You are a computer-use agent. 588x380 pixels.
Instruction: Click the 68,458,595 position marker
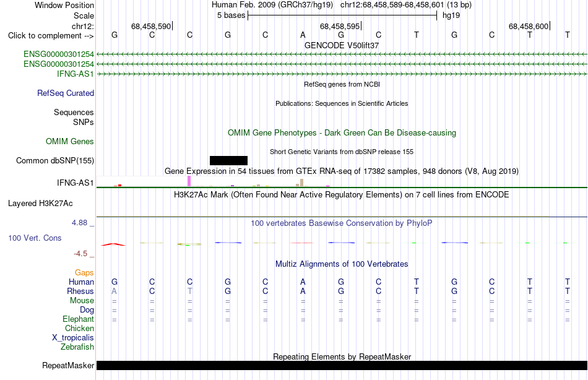click(x=340, y=26)
